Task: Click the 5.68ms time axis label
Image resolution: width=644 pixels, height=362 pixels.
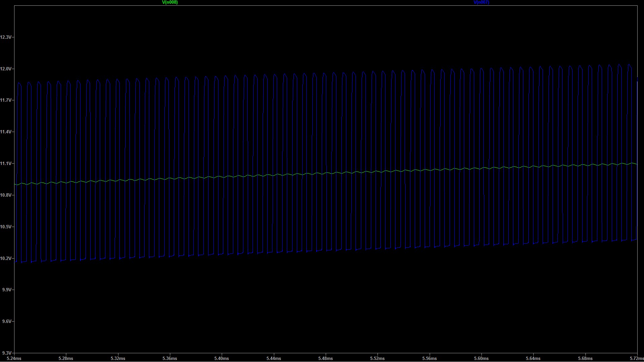Action: pos(585,359)
